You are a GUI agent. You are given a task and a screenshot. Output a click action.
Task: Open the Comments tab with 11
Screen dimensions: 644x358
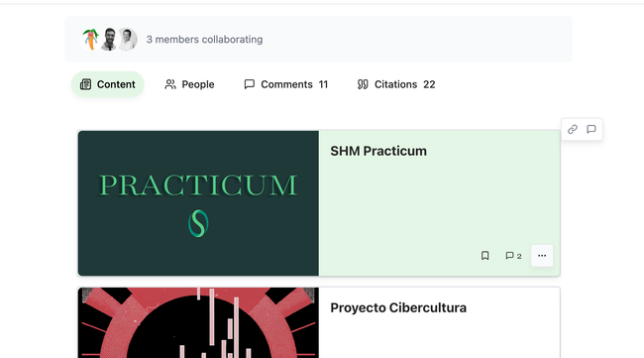(x=286, y=84)
